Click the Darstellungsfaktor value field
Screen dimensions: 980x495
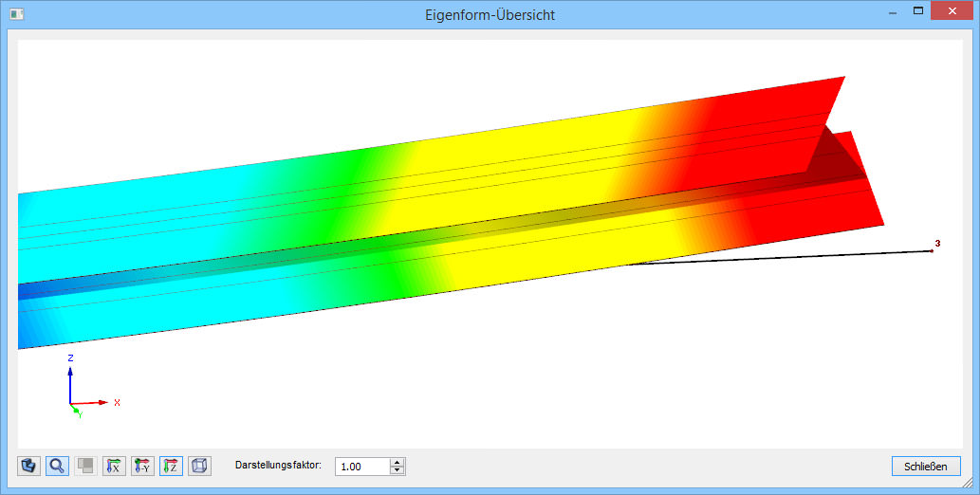pyautogui.click(x=362, y=467)
